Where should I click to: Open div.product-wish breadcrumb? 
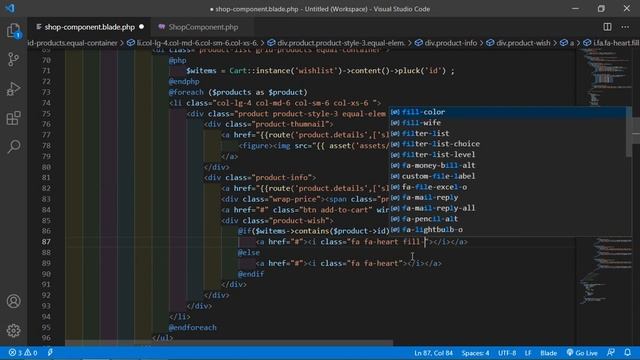pyautogui.click(x=518, y=43)
